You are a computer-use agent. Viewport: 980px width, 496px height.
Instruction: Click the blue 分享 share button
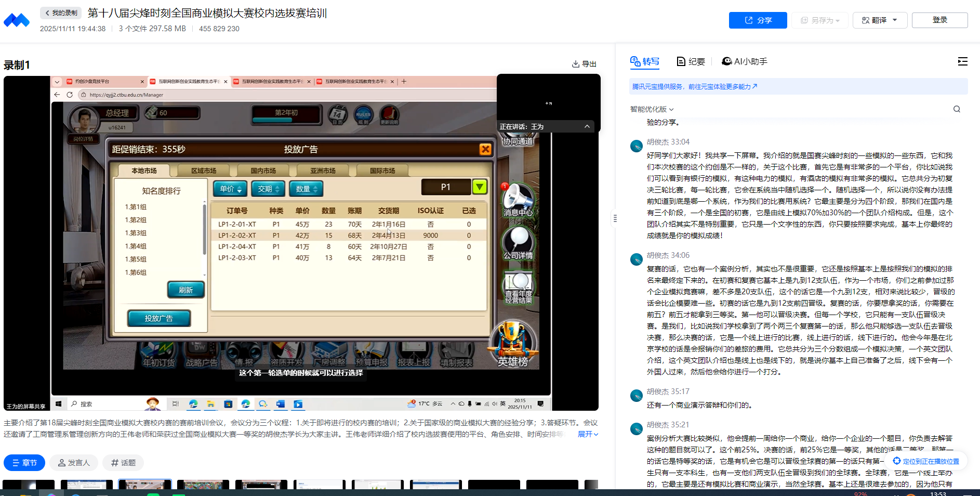[x=758, y=20]
